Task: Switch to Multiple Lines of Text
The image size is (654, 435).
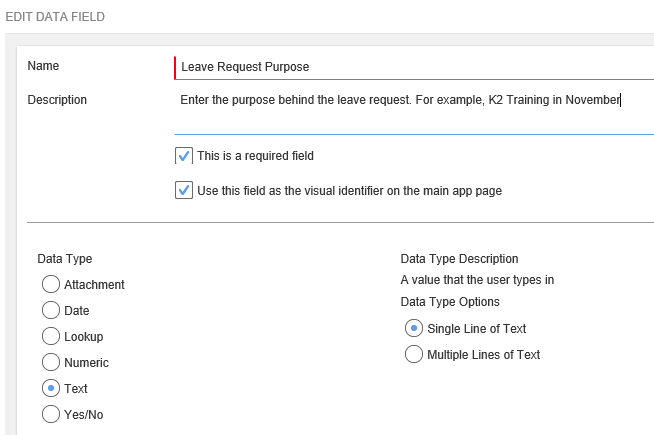Action: 414,354
